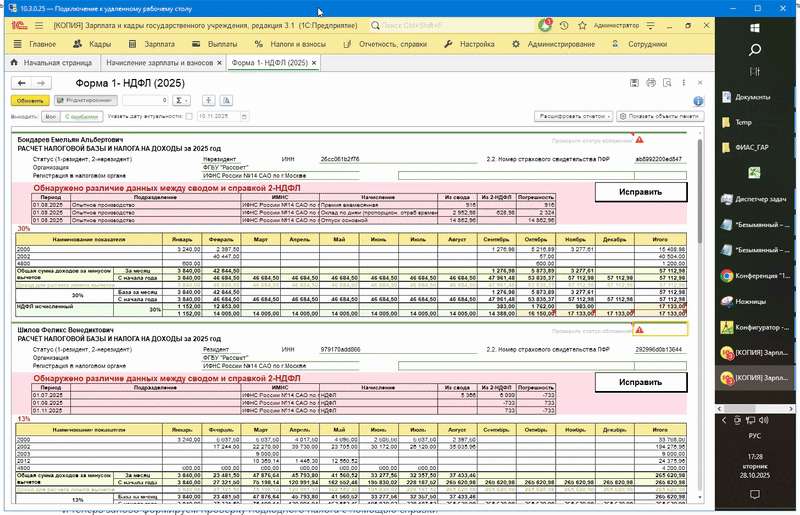Open print preview magnifier page icon
The image size is (800, 515).
667,83
